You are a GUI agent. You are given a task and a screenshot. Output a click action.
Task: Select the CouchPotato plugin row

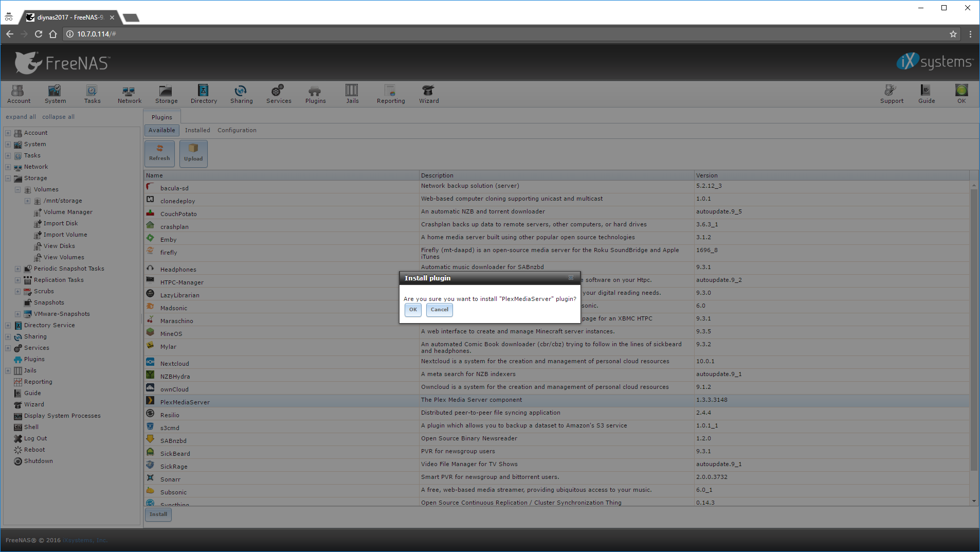coord(556,212)
